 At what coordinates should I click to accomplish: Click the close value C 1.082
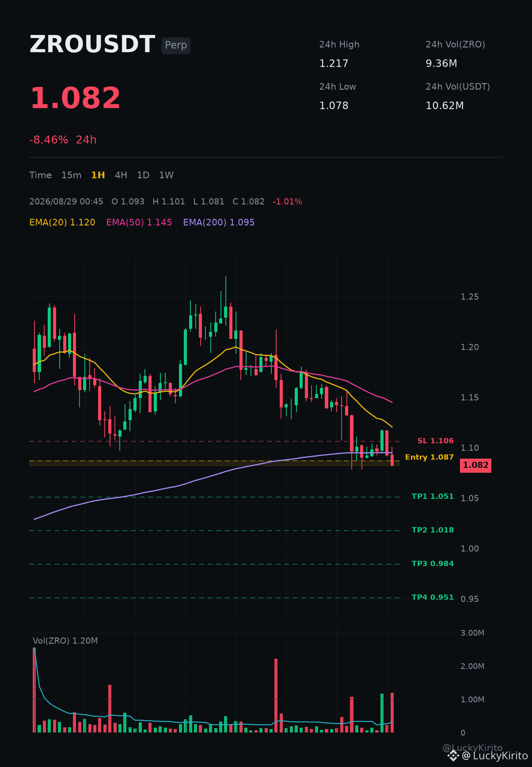pos(249,202)
